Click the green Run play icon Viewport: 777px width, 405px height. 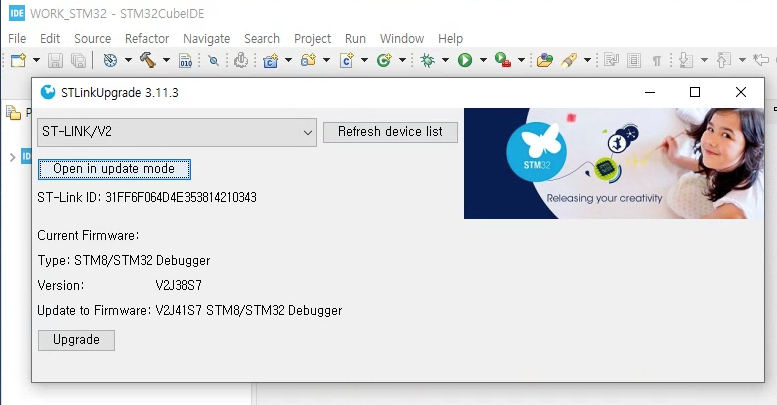[465, 60]
